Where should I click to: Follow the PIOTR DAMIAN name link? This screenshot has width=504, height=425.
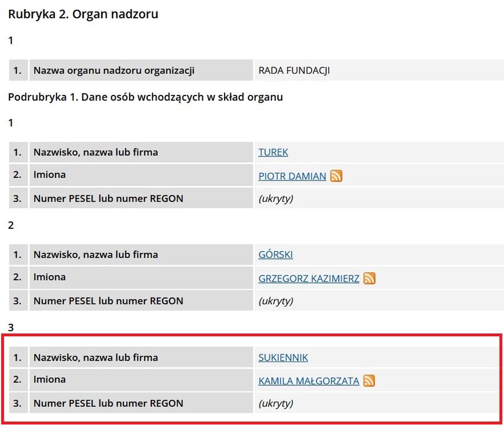coord(292,176)
